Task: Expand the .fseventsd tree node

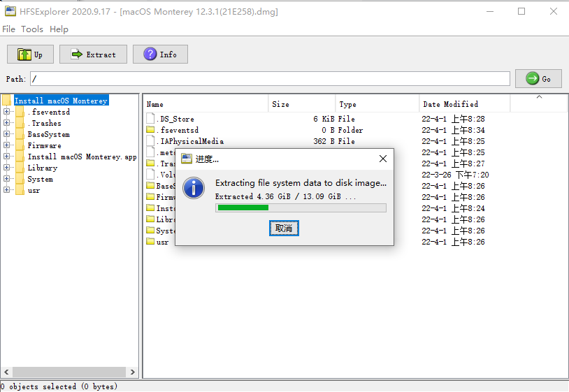Action: click(6, 112)
